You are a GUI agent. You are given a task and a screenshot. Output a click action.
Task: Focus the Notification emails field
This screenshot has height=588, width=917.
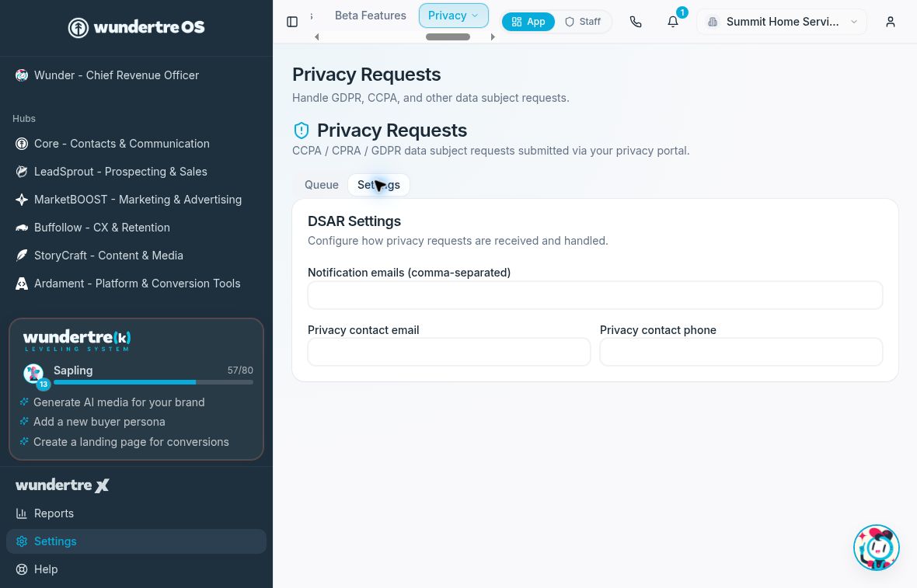point(594,295)
